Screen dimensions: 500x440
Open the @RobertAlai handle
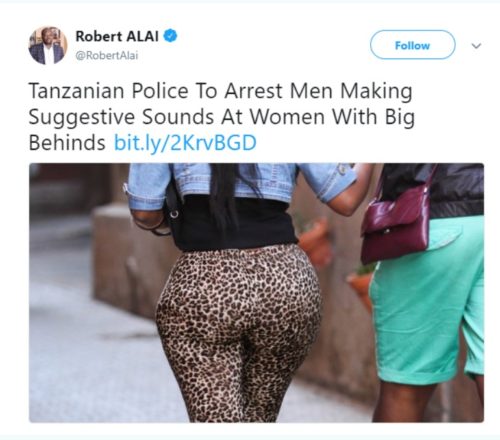pyautogui.click(x=107, y=55)
